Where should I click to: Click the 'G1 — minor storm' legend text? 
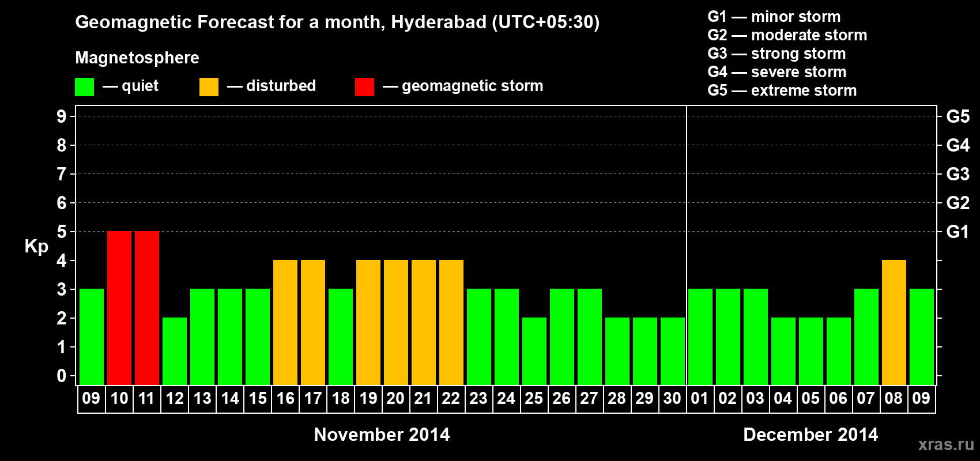[x=774, y=17]
